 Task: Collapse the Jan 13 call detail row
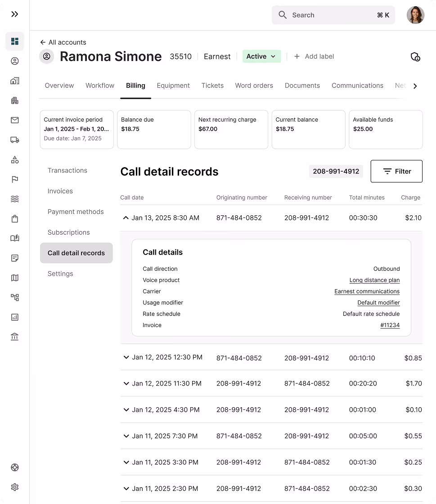pos(126,218)
